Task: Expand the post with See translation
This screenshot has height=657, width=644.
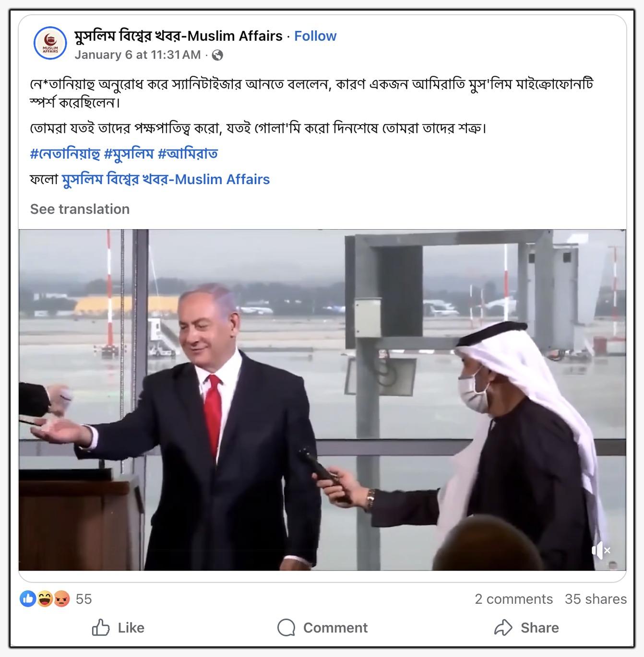Action: [x=80, y=209]
